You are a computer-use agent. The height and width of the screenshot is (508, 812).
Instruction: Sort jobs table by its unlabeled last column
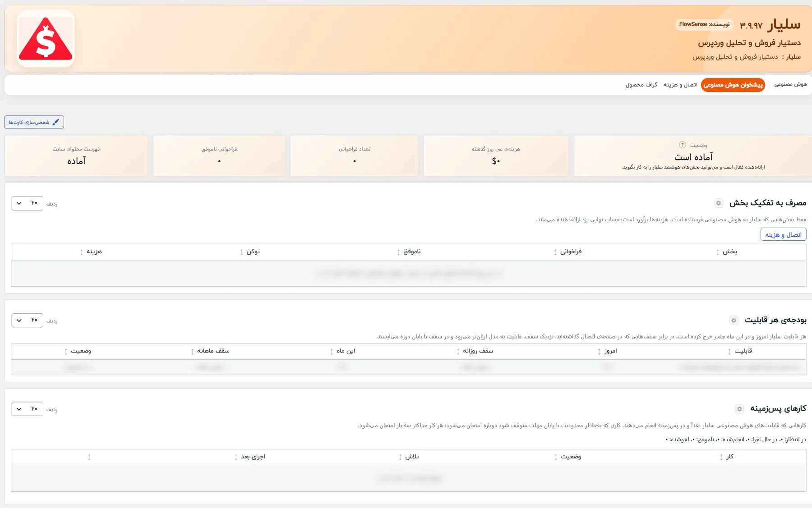(89, 457)
